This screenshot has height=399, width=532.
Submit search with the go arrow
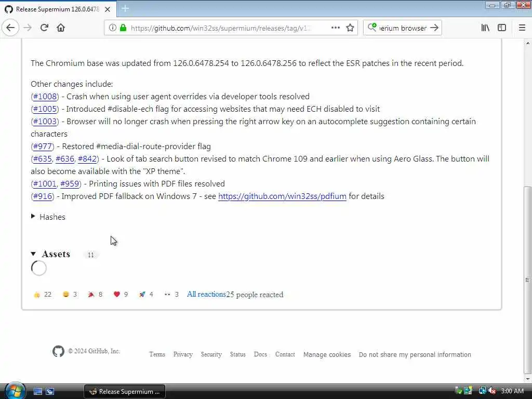click(x=434, y=28)
